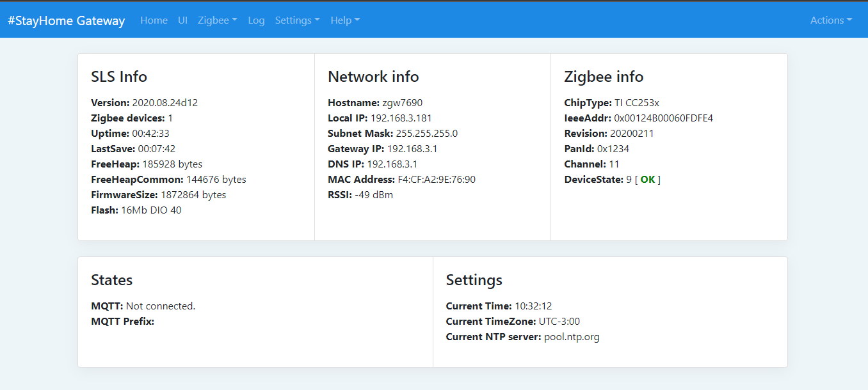Click the Local IP value 192.168.3.181
The width and height of the screenshot is (868, 390).
coord(401,118)
